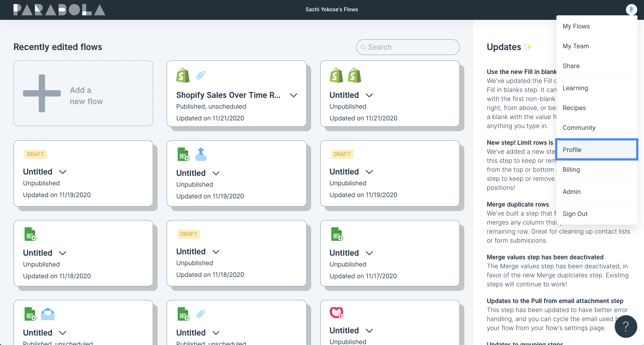Click 'Recently edited flows' heading
Viewport: 644px width, 345px height.
(58, 47)
